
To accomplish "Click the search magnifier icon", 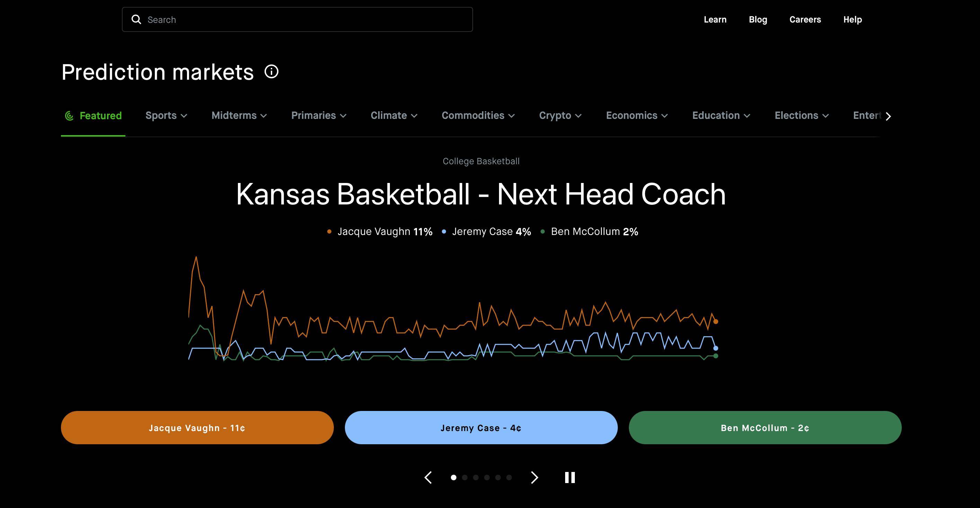I will point(136,19).
